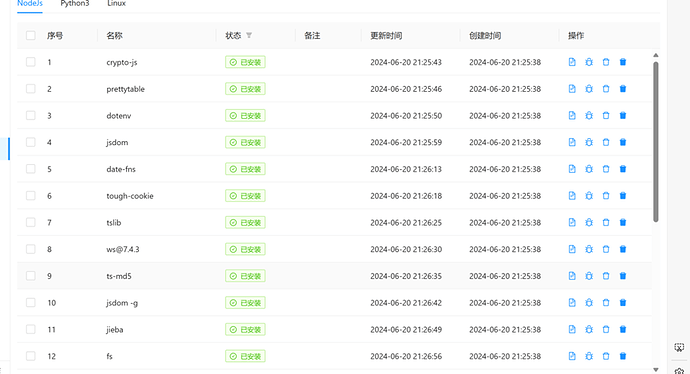690x374 pixels.
Task: Click the solid trash icon for jieba
Action: click(623, 329)
